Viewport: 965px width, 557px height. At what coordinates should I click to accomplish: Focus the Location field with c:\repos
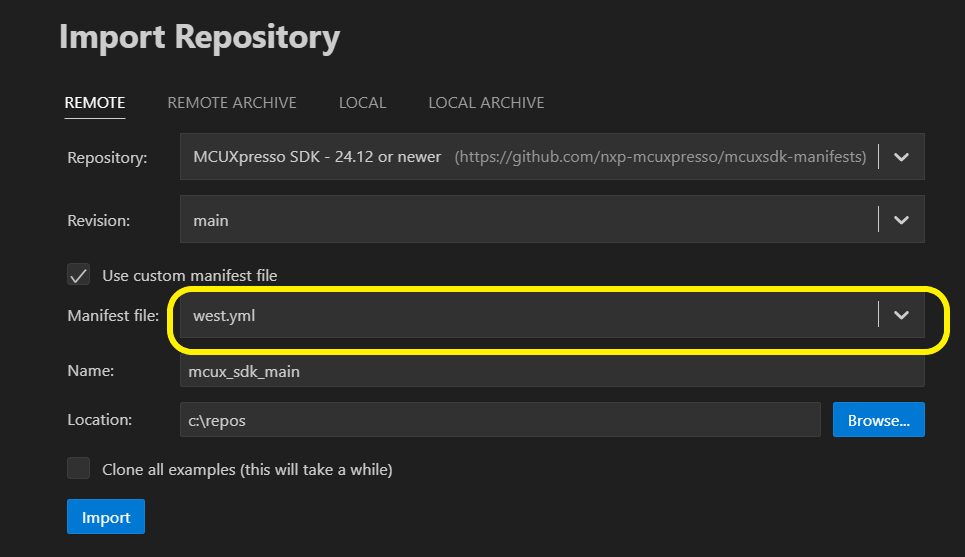click(x=500, y=420)
